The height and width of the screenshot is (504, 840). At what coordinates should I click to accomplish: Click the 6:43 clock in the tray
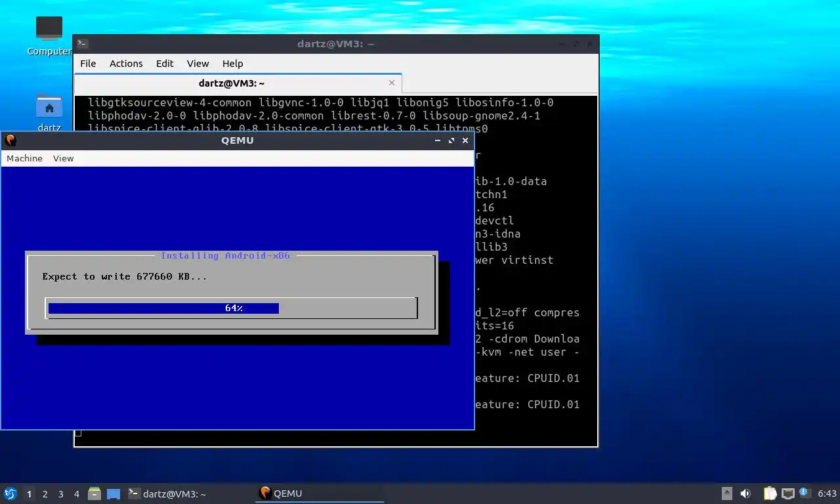[827, 493]
